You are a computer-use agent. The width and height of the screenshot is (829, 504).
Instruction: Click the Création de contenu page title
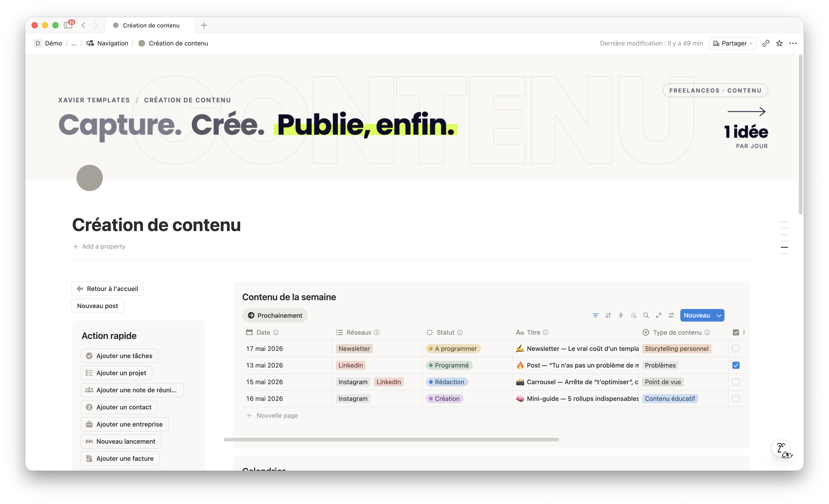[156, 225]
